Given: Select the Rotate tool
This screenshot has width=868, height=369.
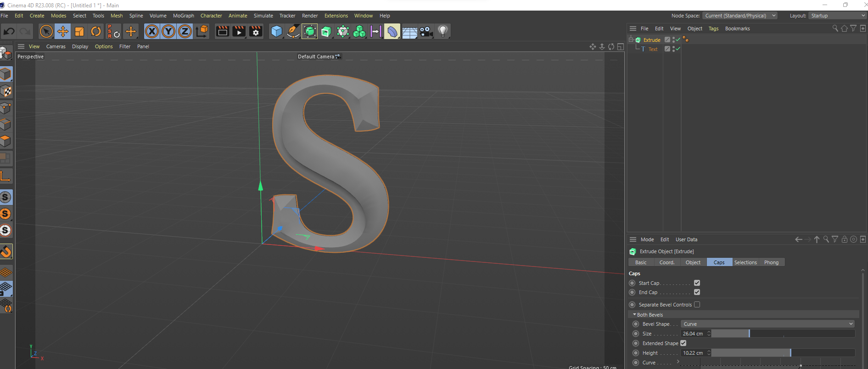Looking at the screenshot, I should pos(96,31).
